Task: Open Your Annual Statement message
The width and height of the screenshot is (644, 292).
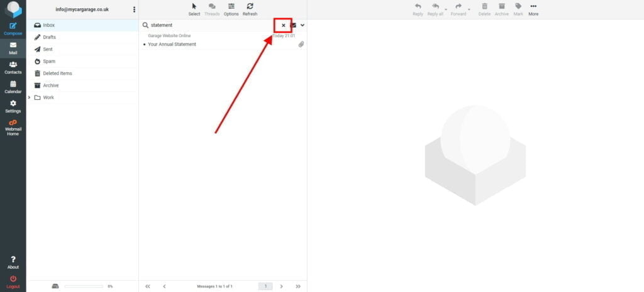Action: 172,45
